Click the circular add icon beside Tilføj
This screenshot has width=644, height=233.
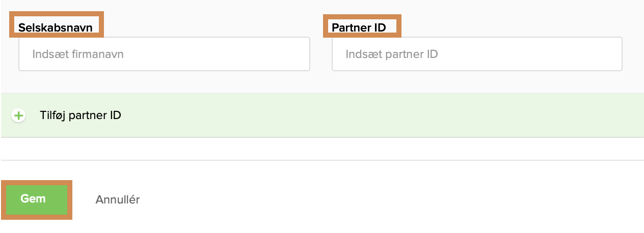(19, 115)
